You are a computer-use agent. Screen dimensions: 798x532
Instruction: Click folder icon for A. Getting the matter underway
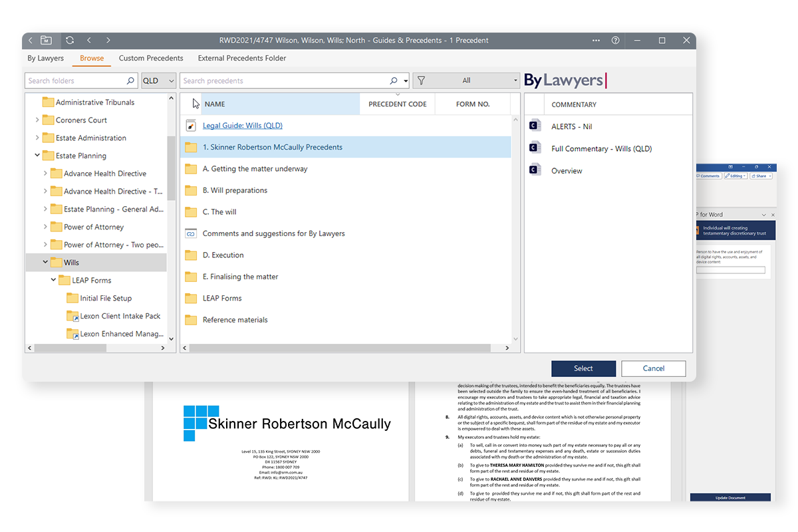[191, 169]
